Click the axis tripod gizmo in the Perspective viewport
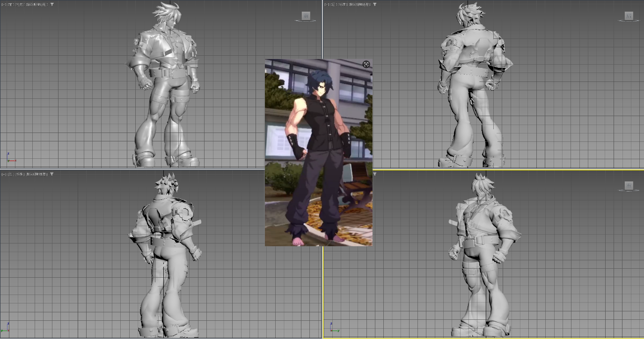Image resolution: width=644 pixels, height=339 pixels. click(x=333, y=330)
